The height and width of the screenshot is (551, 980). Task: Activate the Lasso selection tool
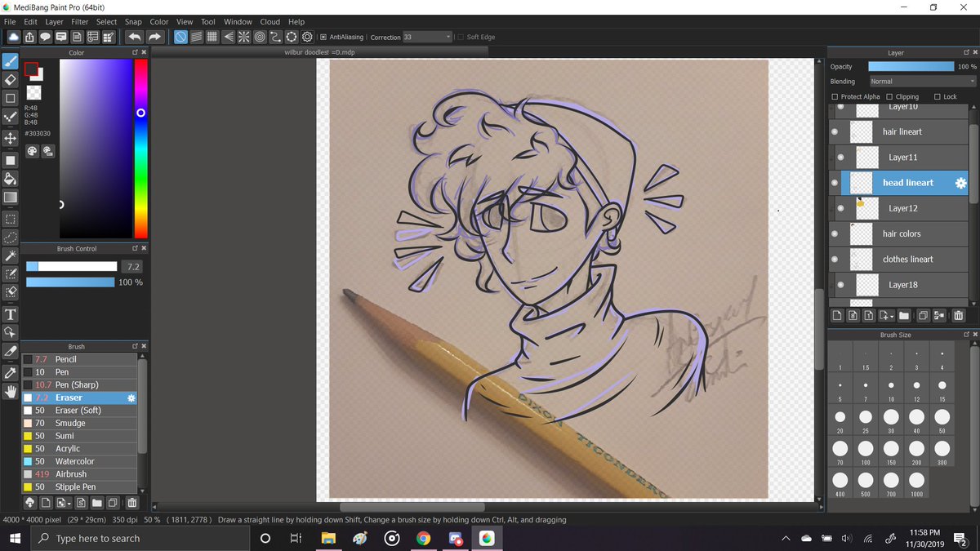coord(11,238)
